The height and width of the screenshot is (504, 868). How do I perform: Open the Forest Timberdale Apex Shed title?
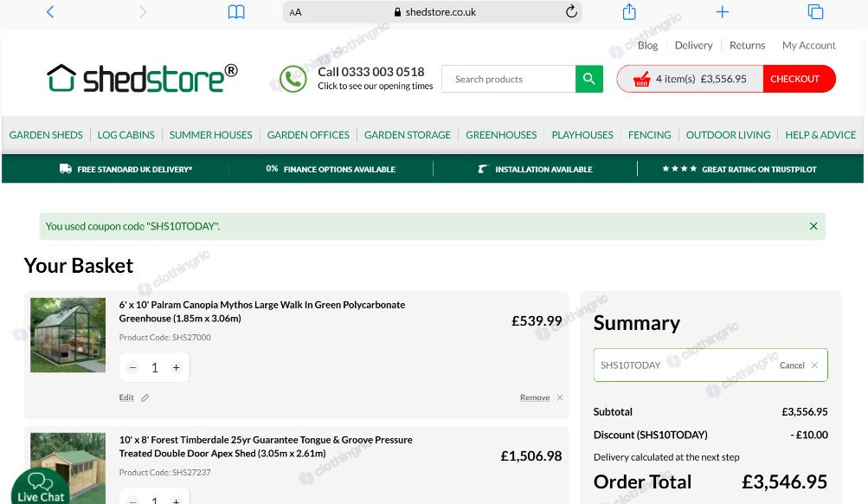[266, 446]
